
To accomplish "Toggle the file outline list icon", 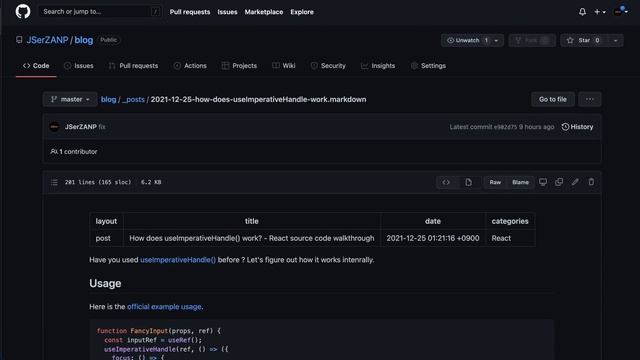I will coord(54,182).
